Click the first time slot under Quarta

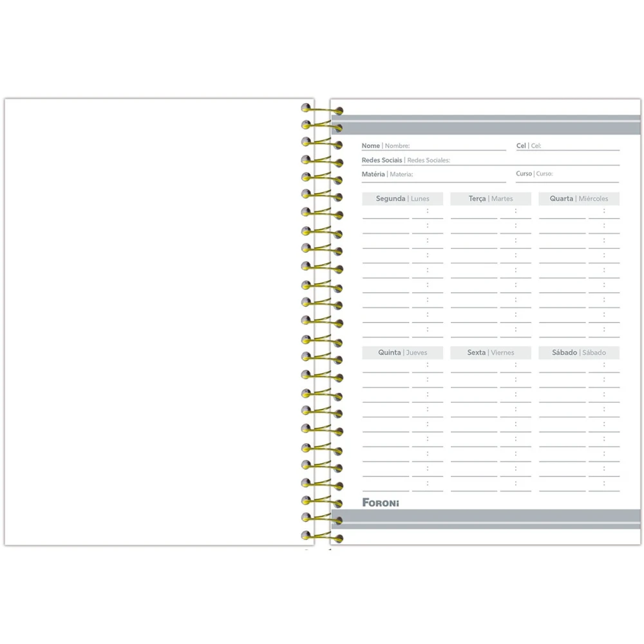coord(604,211)
